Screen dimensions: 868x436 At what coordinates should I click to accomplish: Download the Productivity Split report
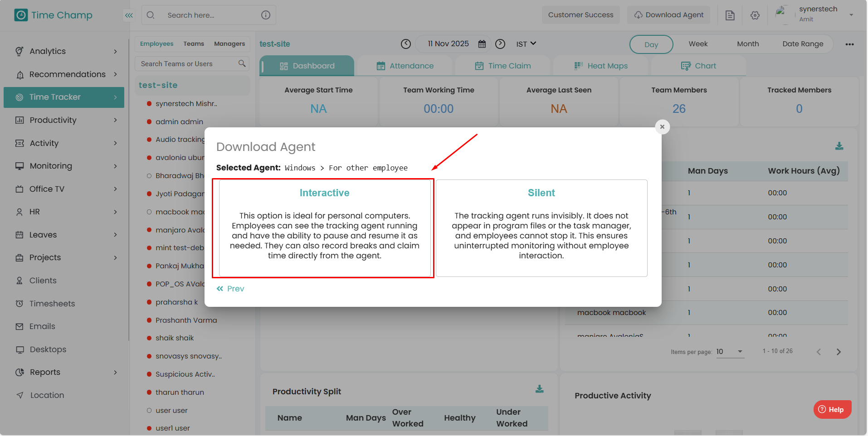[x=540, y=389]
